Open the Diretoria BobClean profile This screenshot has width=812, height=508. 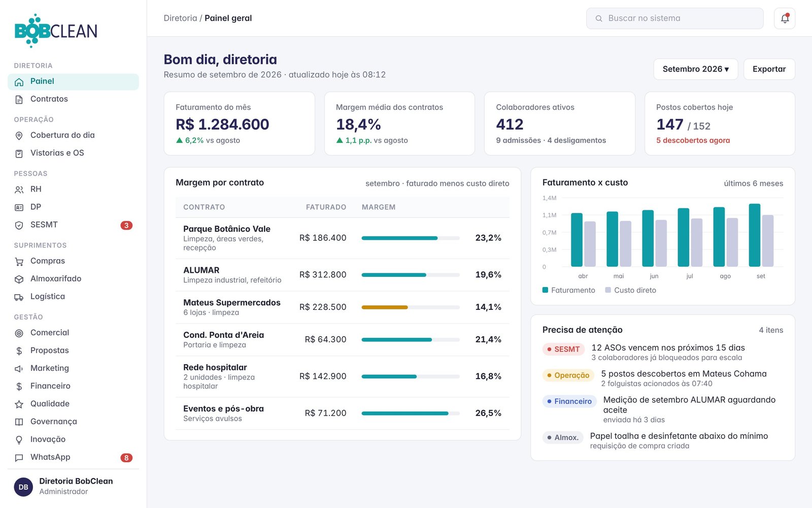[x=73, y=486]
